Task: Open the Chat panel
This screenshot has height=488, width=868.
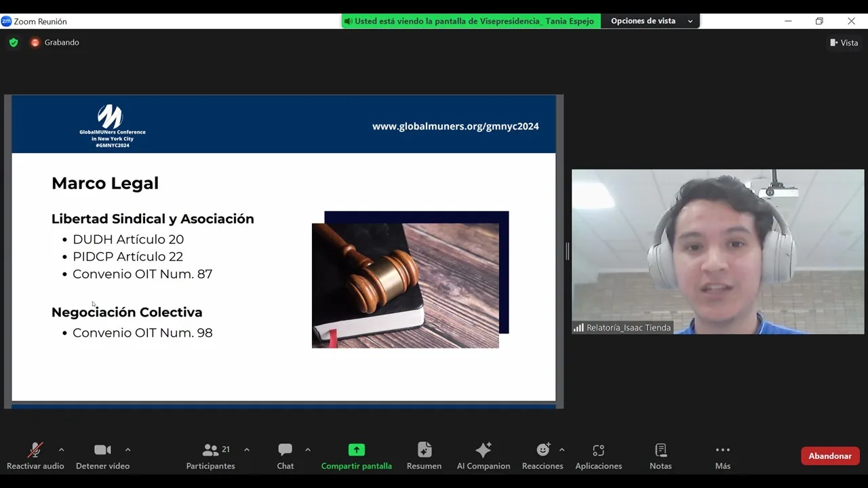Action: pyautogui.click(x=285, y=456)
